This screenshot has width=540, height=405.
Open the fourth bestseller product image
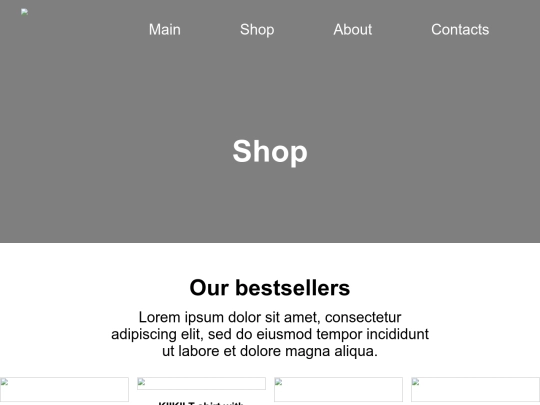(x=476, y=390)
